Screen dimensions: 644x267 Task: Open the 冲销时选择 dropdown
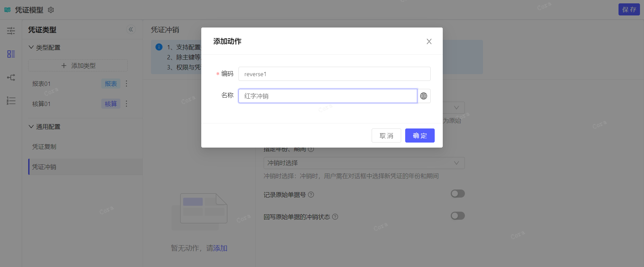pos(364,163)
